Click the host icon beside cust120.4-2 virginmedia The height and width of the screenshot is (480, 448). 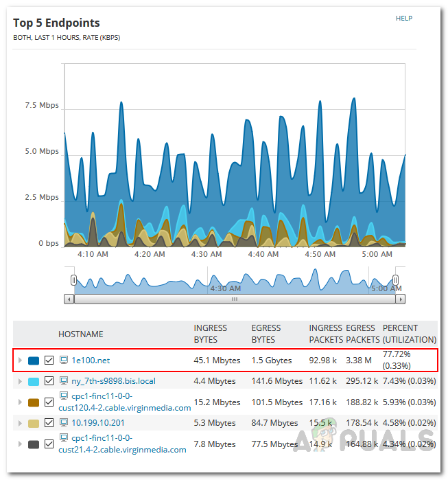coord(64,396)
